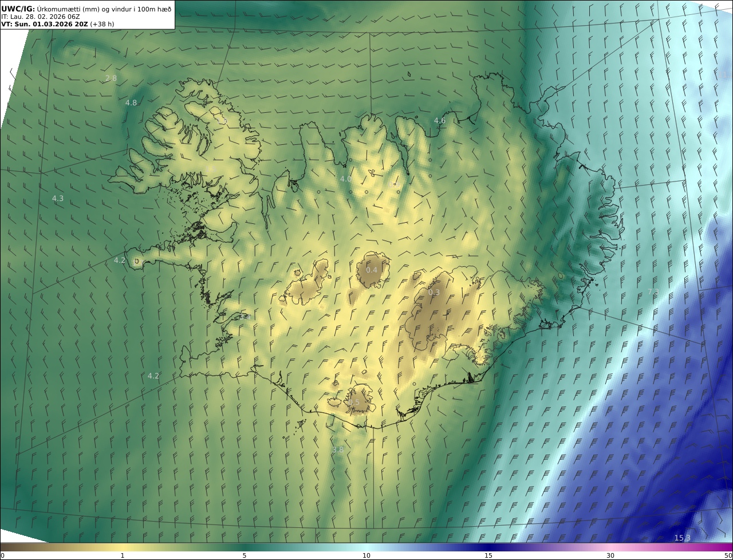Click the '2.8' value label on the map
Image resolution: width=733 pixels, height=560 pixels.
tap(111, 78)
